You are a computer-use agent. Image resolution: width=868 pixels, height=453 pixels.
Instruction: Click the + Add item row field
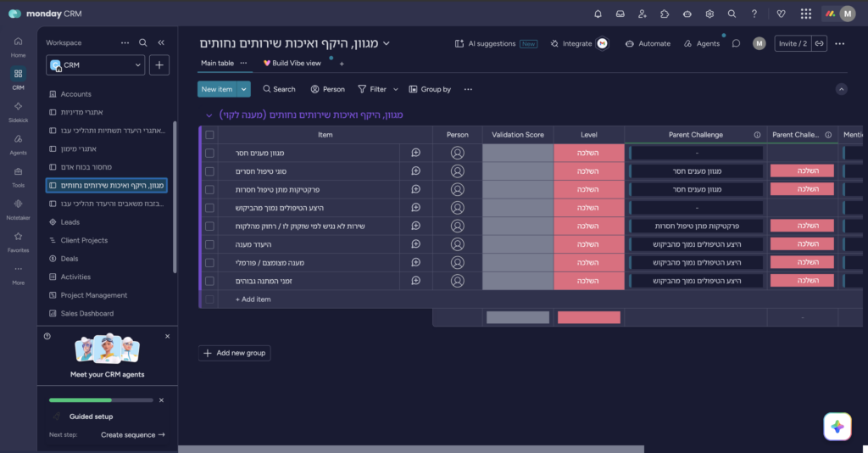(531, 299)
